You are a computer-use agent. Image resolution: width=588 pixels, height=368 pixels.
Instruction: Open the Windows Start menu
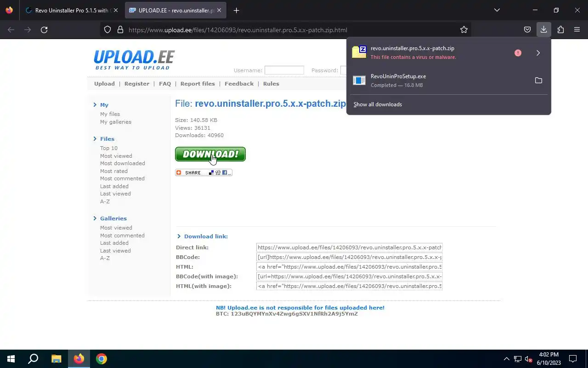11,359
